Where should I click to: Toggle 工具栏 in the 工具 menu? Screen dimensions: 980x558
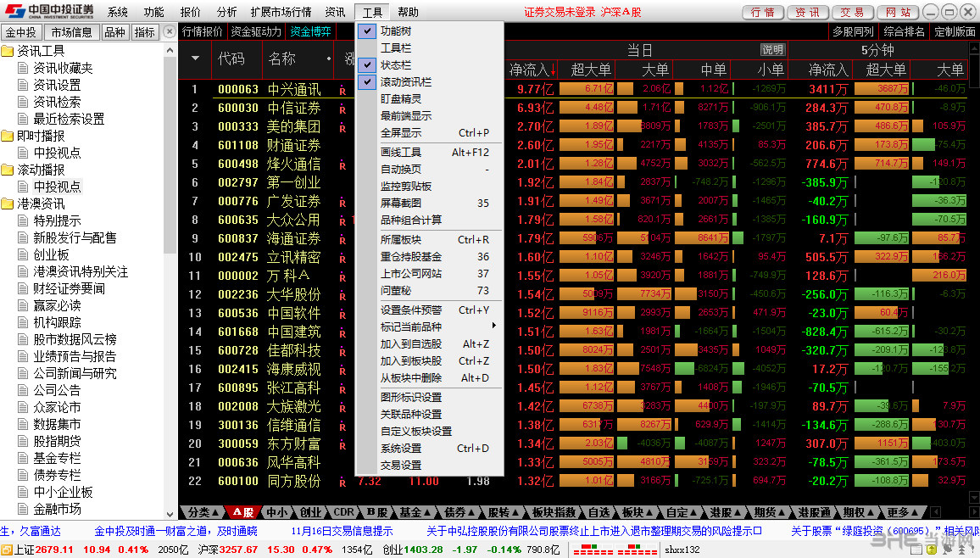coord(429,48)
